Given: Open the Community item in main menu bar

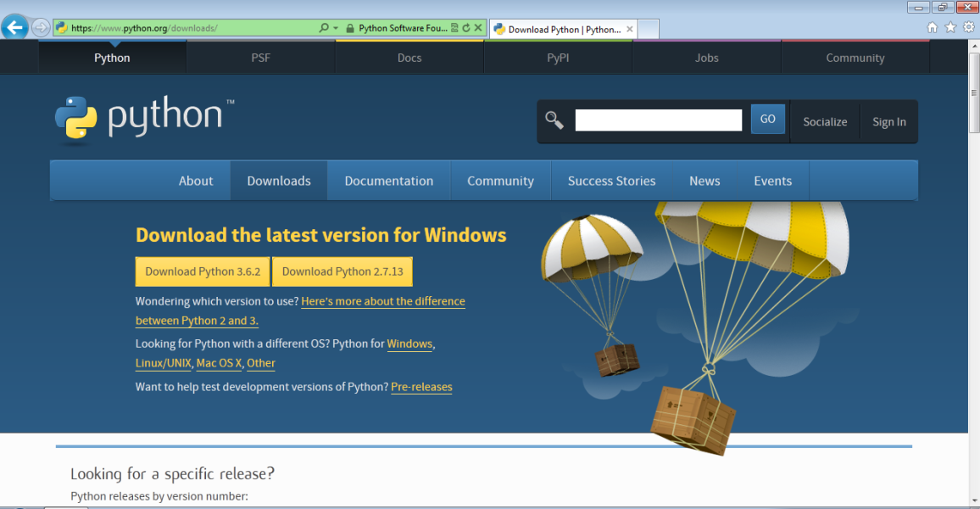Looking at the screenshot, I should [x=501, y=181].
